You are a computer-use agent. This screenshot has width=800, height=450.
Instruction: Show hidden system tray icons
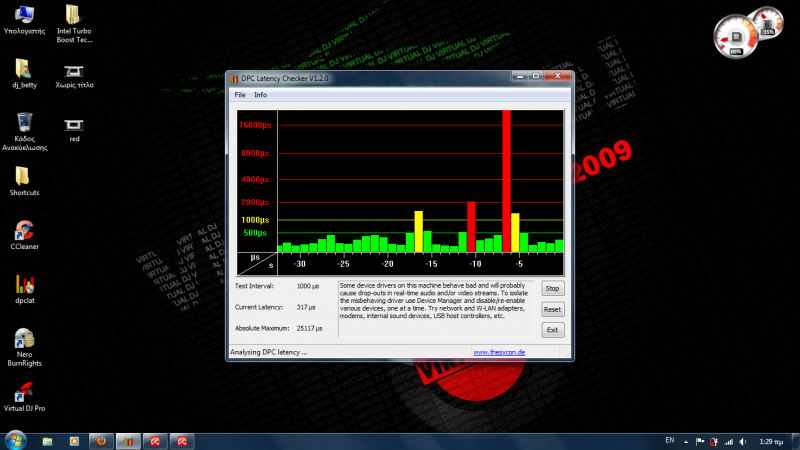click(686, 442)
